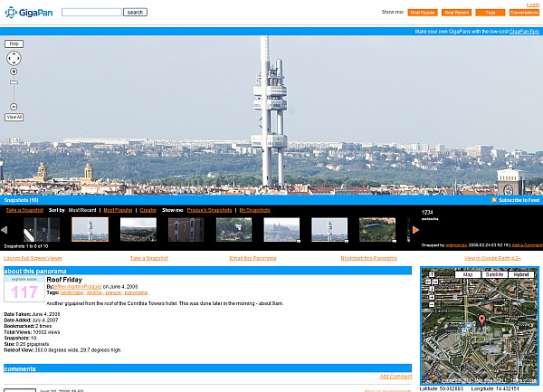Click Launch Full Screen Viewer
Screen dimensions: 543x392
coord(33,258)
